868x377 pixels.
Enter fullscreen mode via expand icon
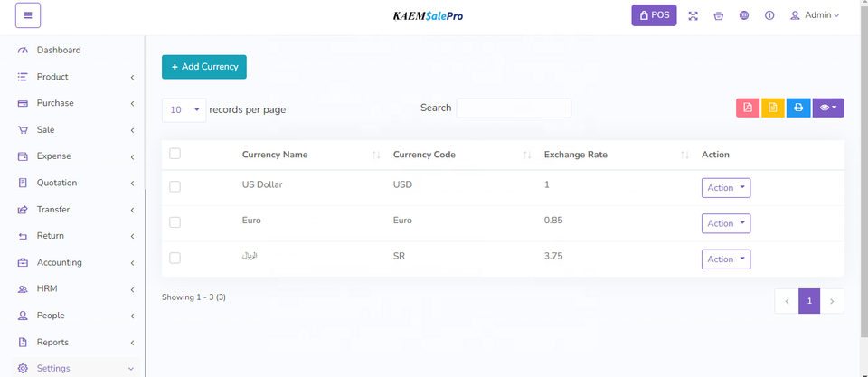[x=693, y=15]
